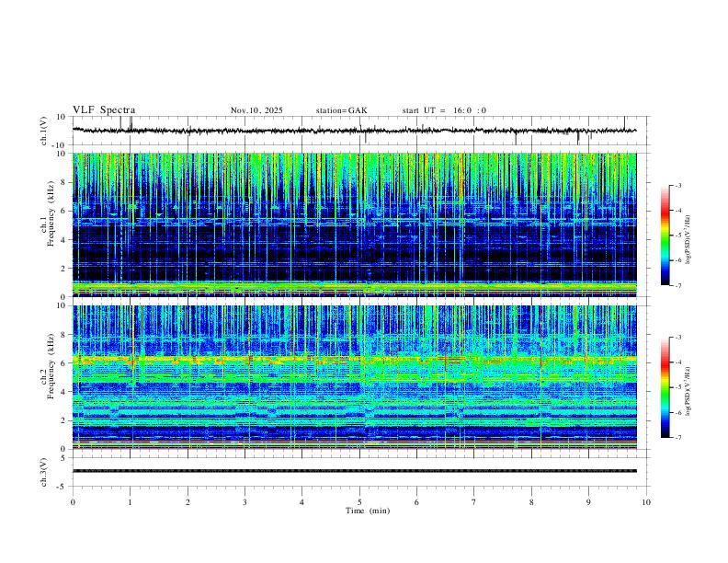Click the ch.2 colorbar '-7' tick value
Image resolution: width=728 pixels, height=563 pixels.
point(677,438)
